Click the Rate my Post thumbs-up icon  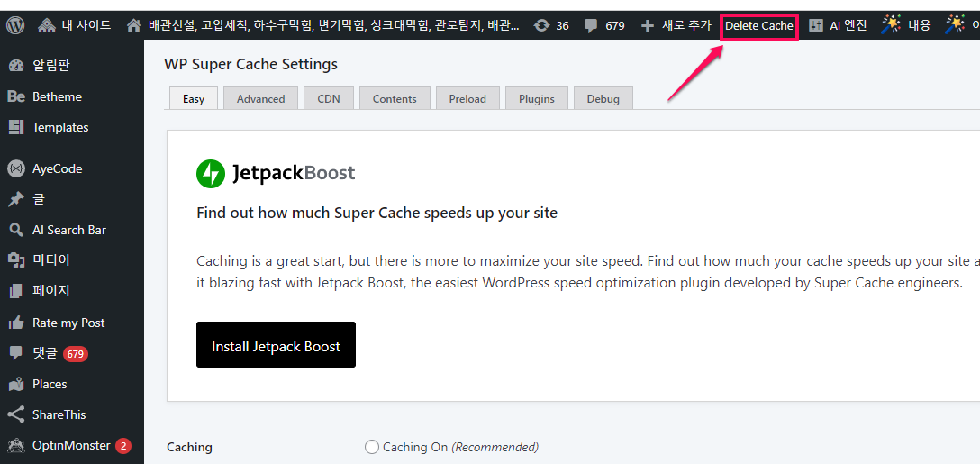click(16, 323)
